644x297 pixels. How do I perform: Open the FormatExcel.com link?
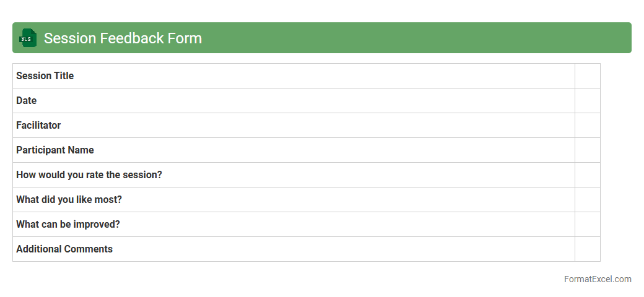597,279
